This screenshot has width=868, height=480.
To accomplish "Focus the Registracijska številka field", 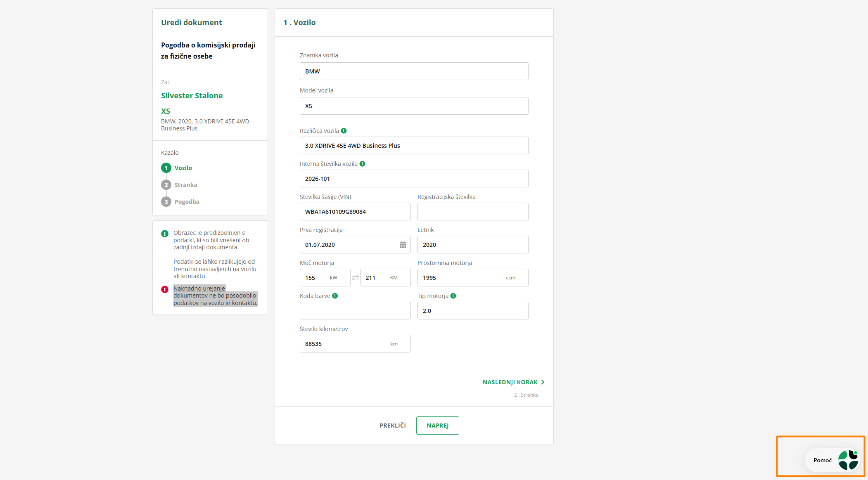I will click(472, 212).
